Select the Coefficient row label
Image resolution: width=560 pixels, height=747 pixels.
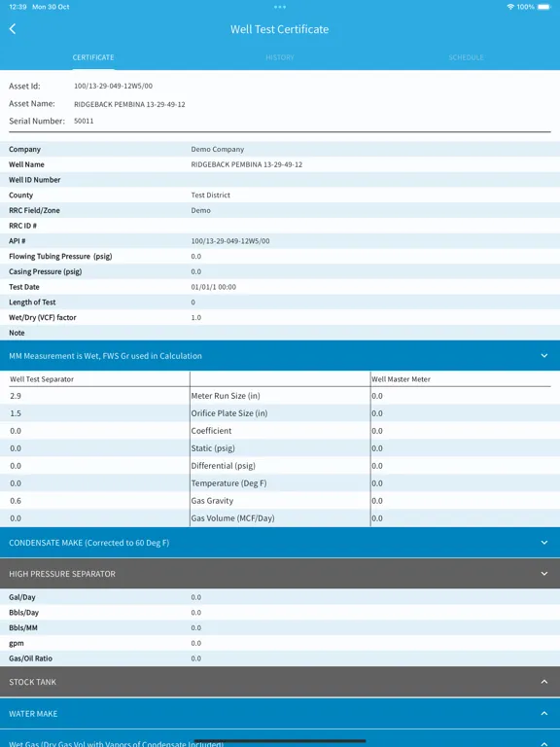pos(211,431)
